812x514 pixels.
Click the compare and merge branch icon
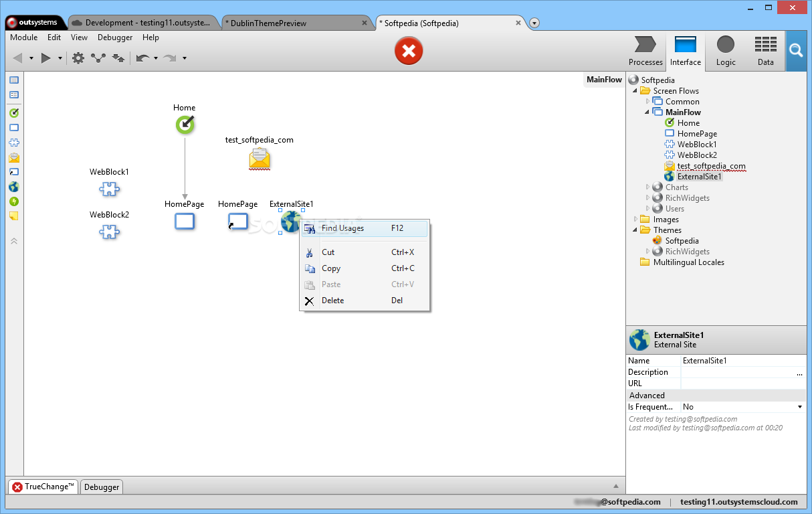[x=98, y=58]
